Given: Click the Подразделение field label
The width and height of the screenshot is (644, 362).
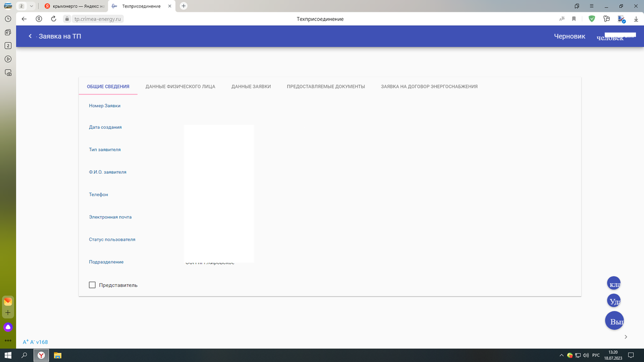Looking at the screenshot, I should pos(106,262).
